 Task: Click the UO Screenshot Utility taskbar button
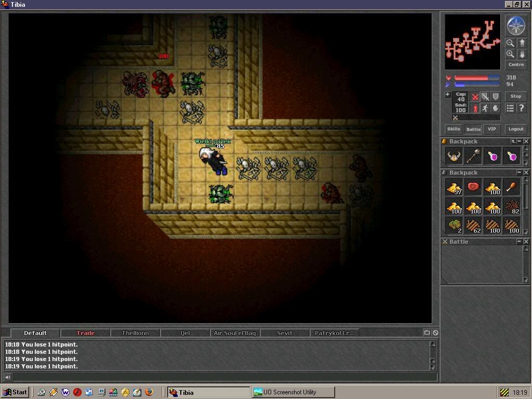(294, 392)
